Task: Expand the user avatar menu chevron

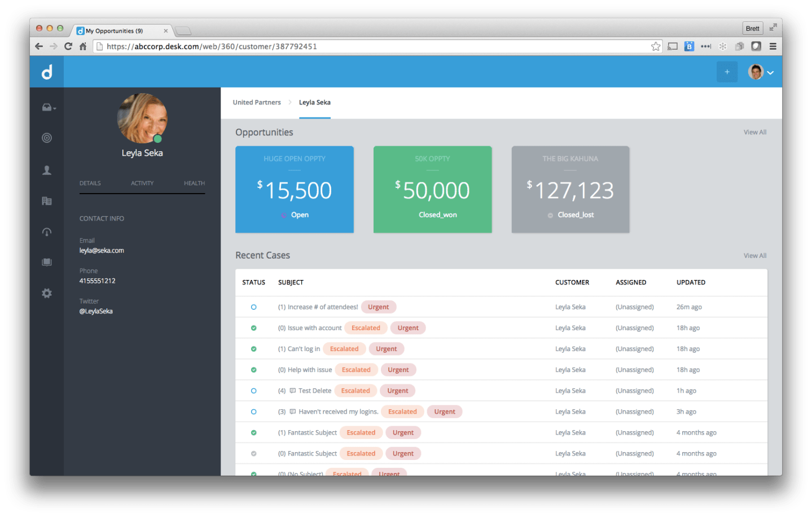Action: [770, 72]
